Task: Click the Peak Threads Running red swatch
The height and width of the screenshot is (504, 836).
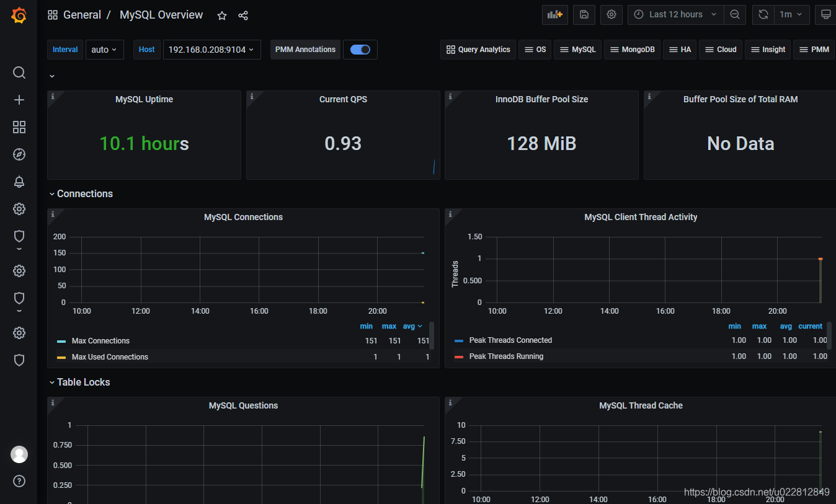Action: (x=459, y=357)
